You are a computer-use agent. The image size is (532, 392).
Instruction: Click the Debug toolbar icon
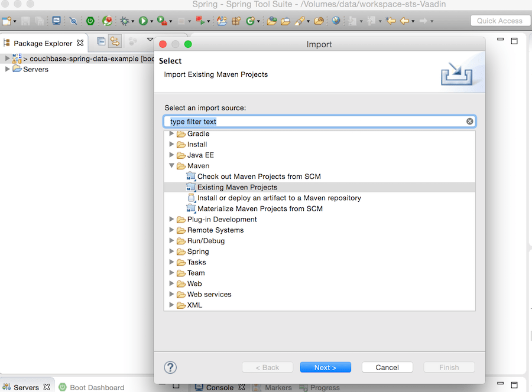(x=125, y=21)
